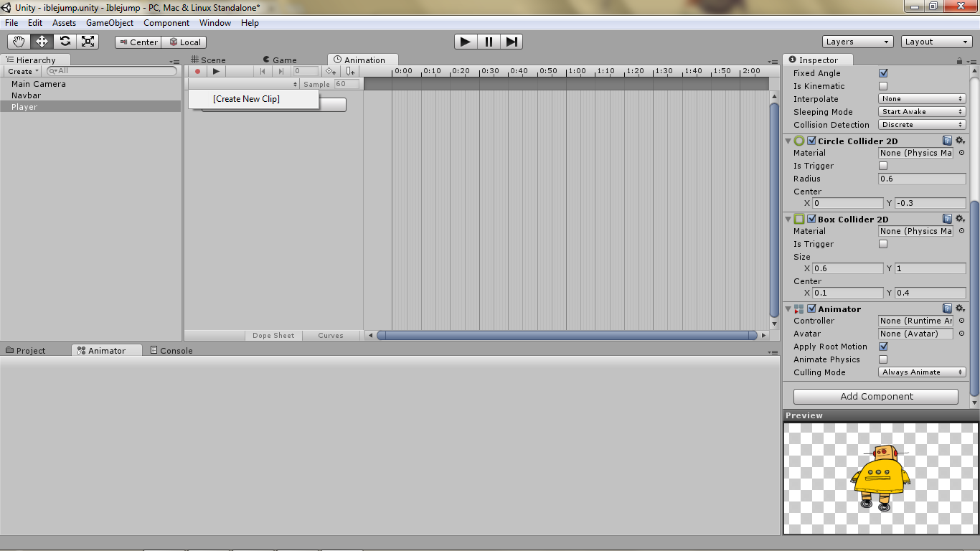The image size is (980, 551).
Task: Select the Rotate tool
Action: (65, 41)
